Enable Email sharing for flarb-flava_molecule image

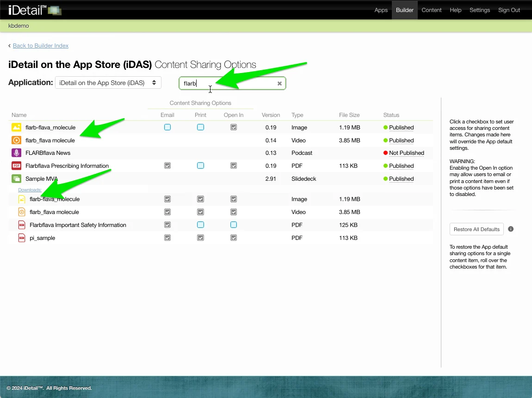167,127
